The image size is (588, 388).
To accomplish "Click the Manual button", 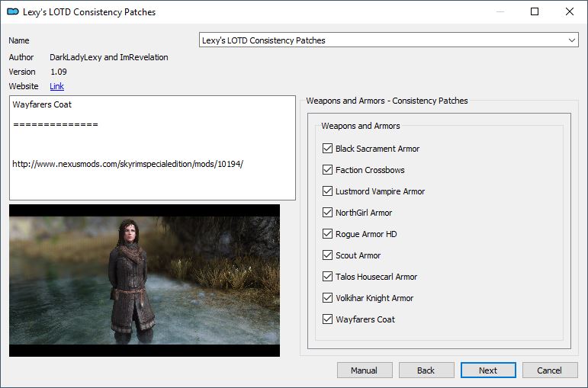I will 365,370.
